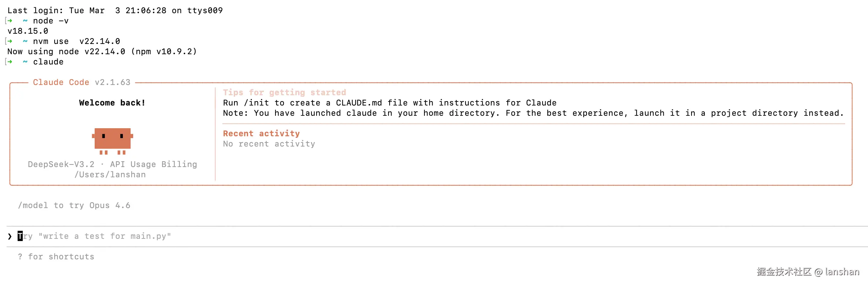The width and height of the screenshot is (868, 285).
Task: Click the "DeepSeek-V3.2" model name
Action: [x=61, y=164]
